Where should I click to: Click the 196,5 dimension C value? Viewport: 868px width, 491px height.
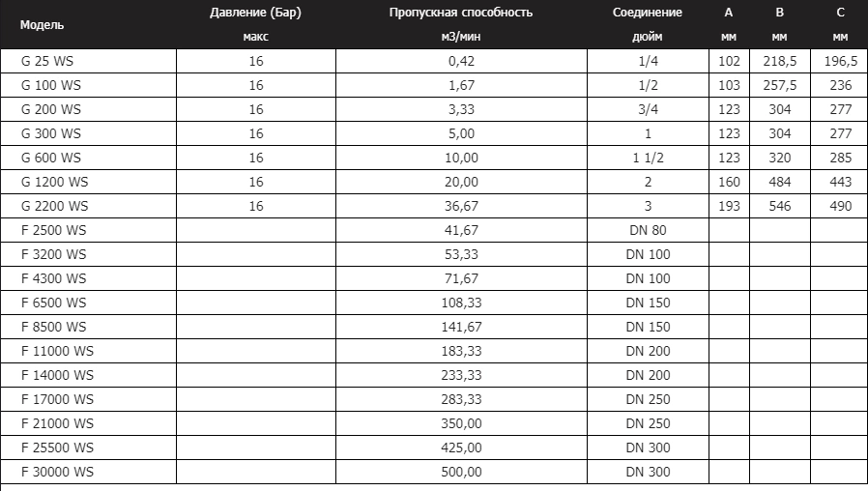click(x=840, y=61)
